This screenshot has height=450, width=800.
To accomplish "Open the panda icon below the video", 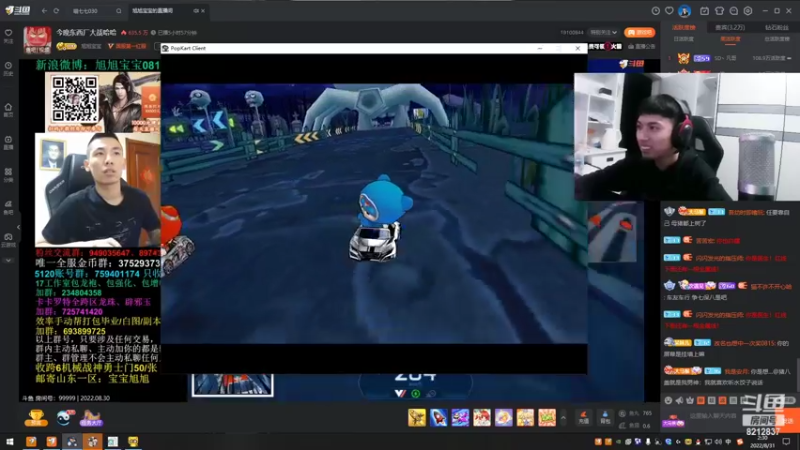I will tap(64, 418).
